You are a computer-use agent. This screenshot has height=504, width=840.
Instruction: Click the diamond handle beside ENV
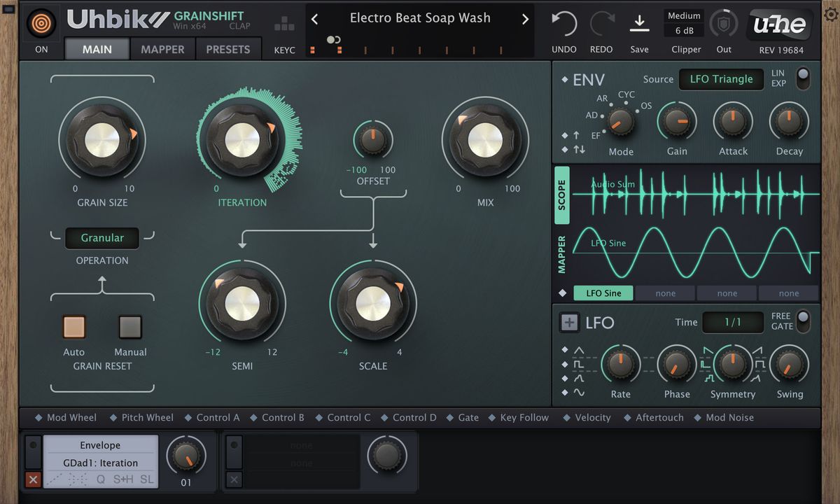(565, 80)
